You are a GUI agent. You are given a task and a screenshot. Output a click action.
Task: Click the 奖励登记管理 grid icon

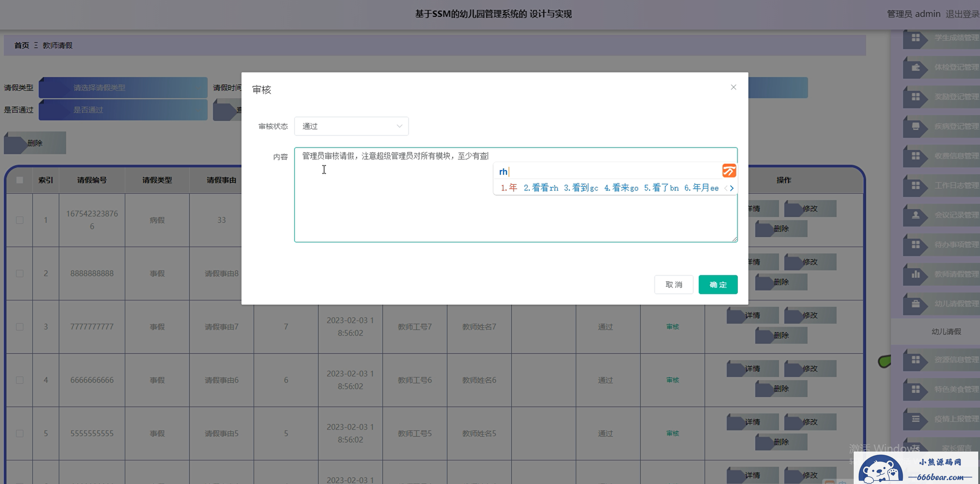coord(915,97)
